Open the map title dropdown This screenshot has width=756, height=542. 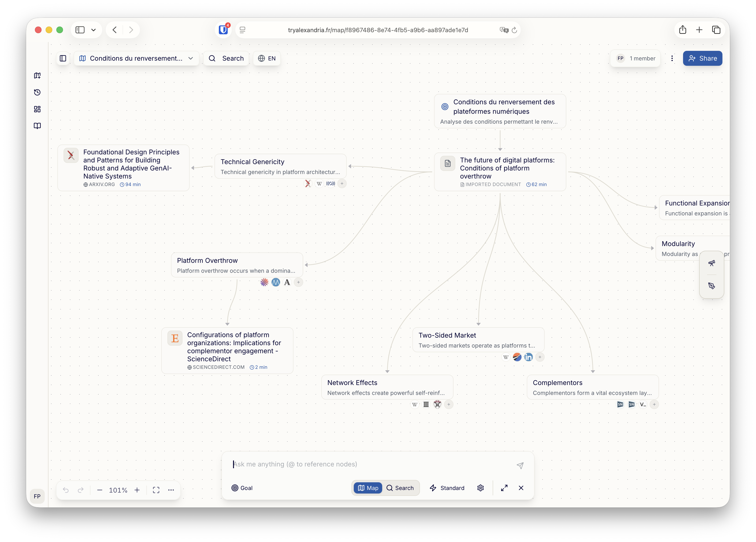pos(191,58)
